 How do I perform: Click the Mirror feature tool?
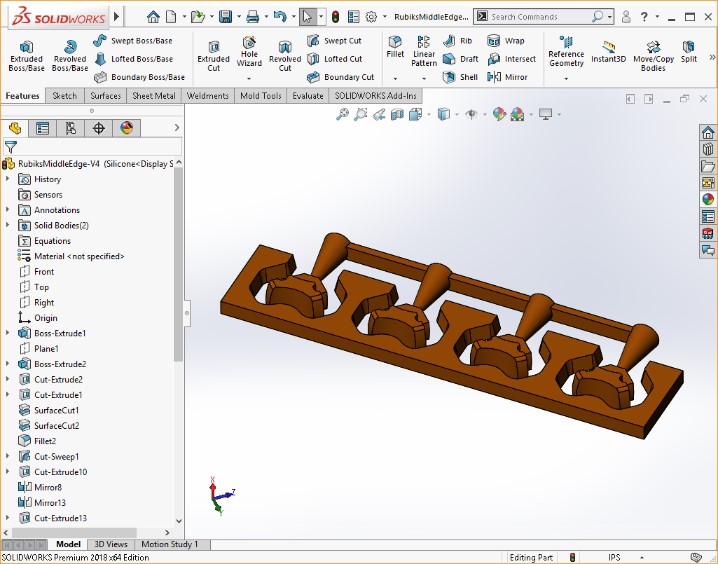click(507, 77)
